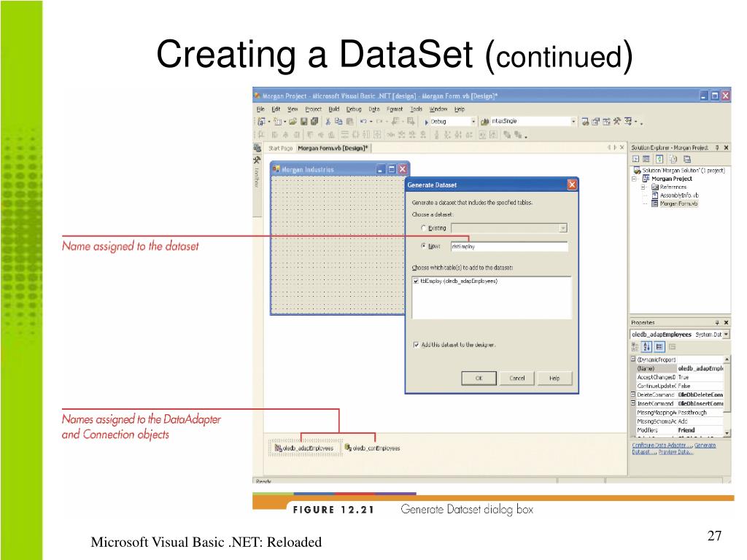
Task: Click the Configure Data Adapter link
Action: click(x=661, y=446)
